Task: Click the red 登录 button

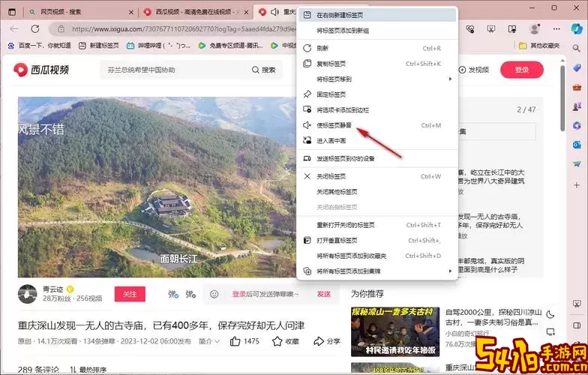Action: [522, 70]
